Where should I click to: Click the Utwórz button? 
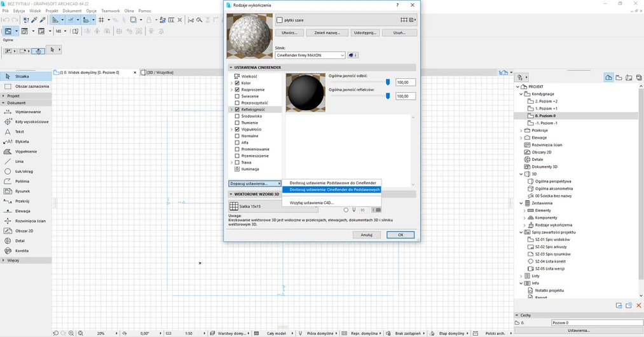point(289,33)
